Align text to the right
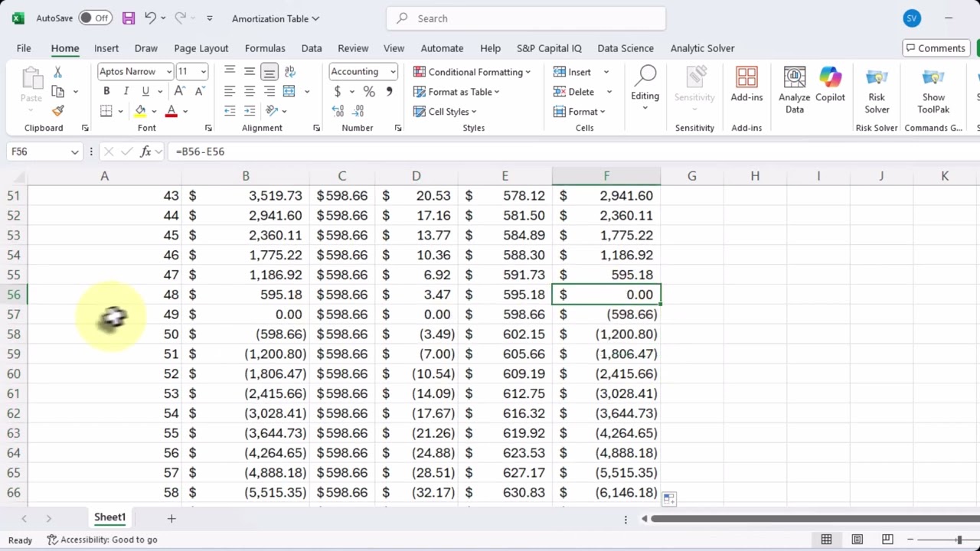 tap(269, 91)
